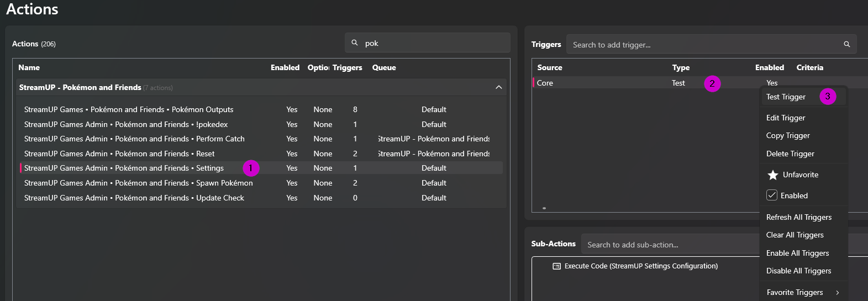The height and width of the screenshot is (301, 868).
Task: Click the Criteria column header in Triggers
Action: [809, 67]
